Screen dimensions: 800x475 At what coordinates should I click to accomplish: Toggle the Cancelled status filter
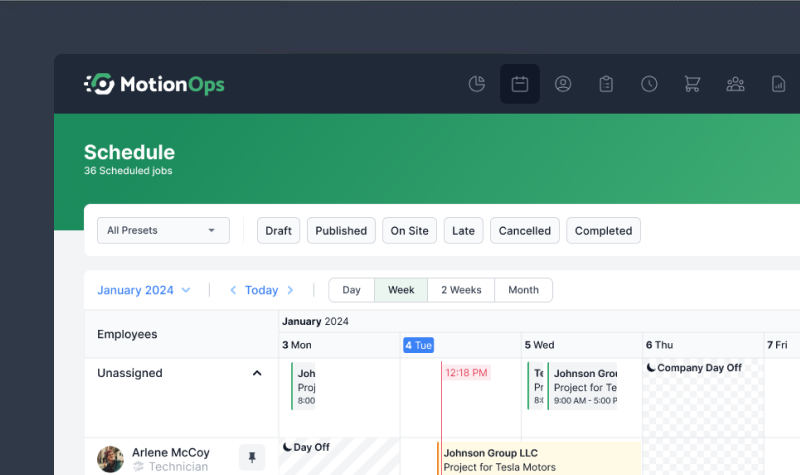(524, 231)
